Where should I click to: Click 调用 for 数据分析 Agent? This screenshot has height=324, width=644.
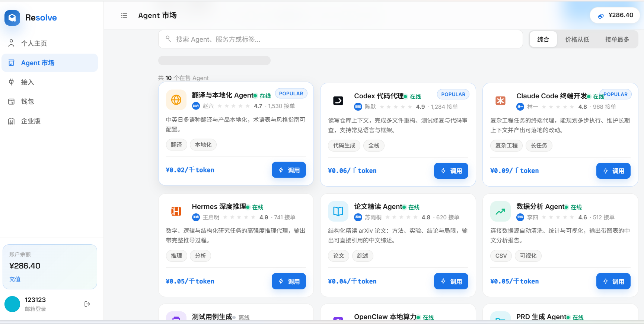tap(613, 281)
